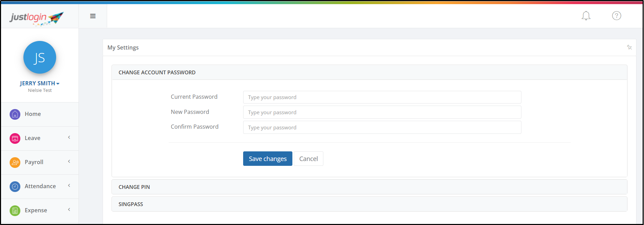Viewport: 644px width, 225px height.
Task: Click the Home sidebar icon
Action: pyautogui.click(x=15, y=114)
